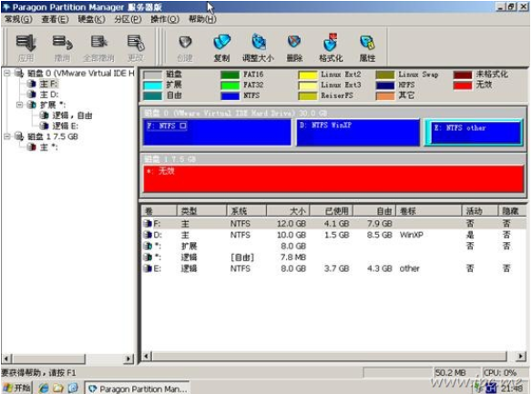Click the Resize (调整大小) partition icon
532x394 pixels.
(x=259, y=43)
